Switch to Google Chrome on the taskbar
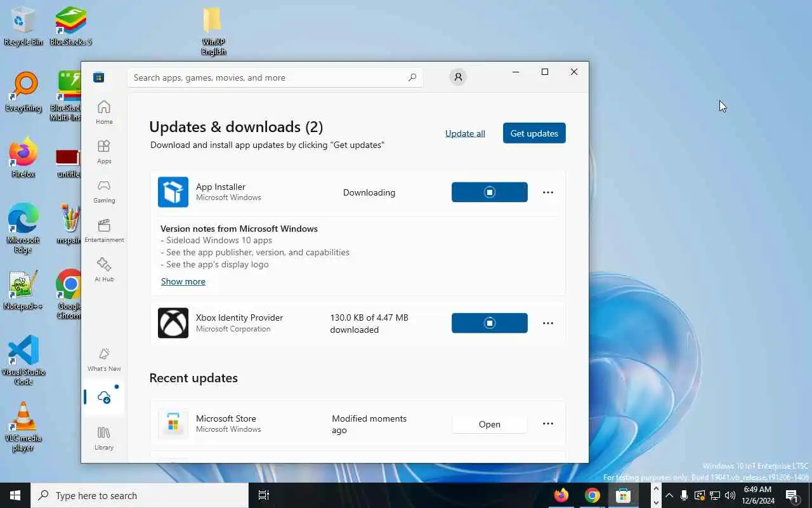The height and width of the screenshot is (508, 812). (592, 495)
